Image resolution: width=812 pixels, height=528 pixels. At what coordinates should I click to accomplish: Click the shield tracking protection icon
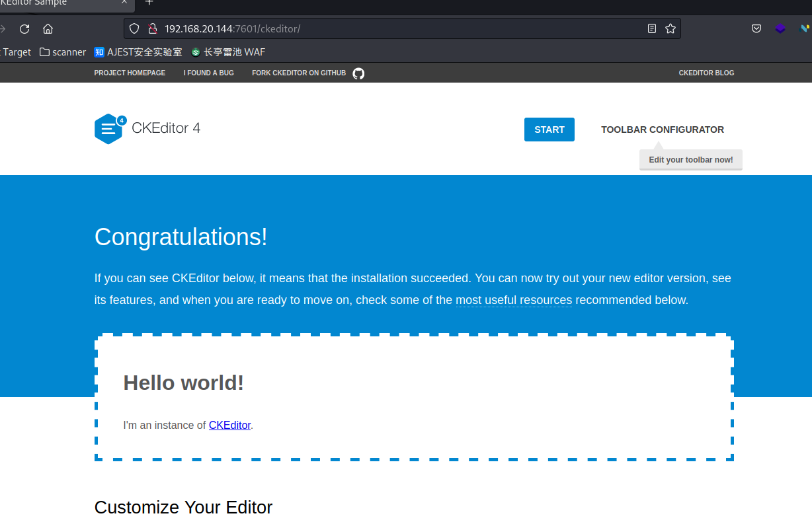134,29
